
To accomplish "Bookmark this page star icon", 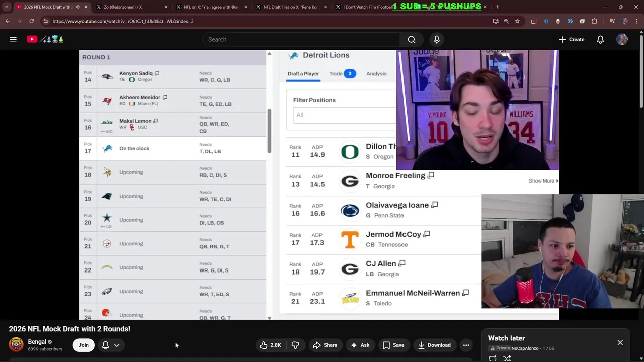I will pyautogui.click(x=517, y=21).
